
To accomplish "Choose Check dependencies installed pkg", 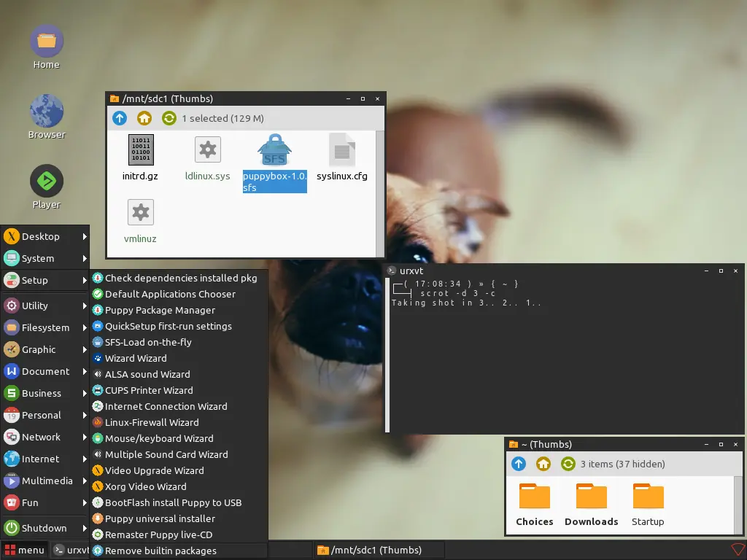I will 179,278.
